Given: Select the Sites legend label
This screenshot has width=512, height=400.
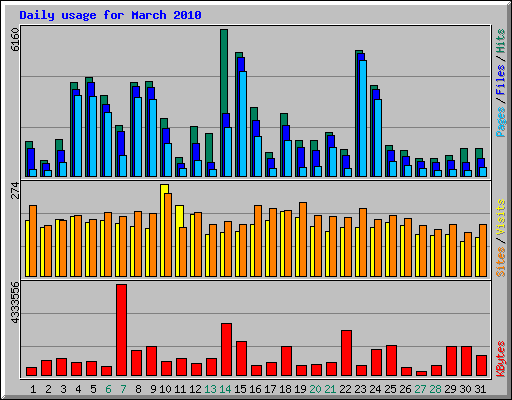Looking at the screenshot, I should click(x=501, y=262).
